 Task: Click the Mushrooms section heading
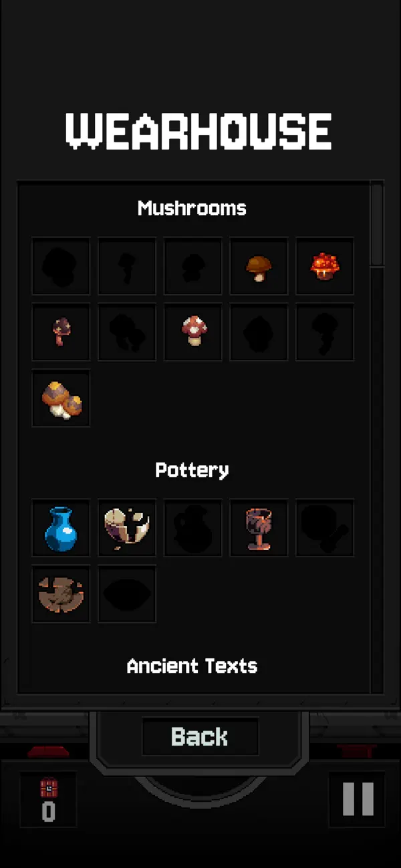tap(192, 208)
